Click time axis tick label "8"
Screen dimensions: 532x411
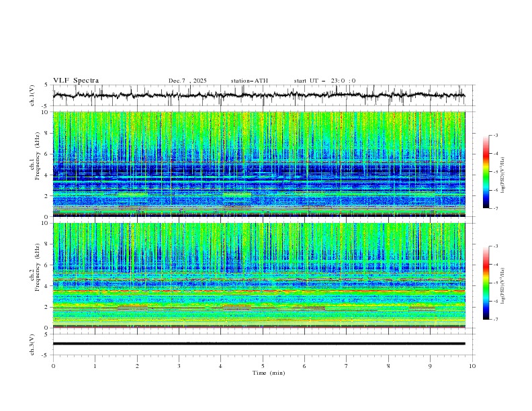pos(388,366)
